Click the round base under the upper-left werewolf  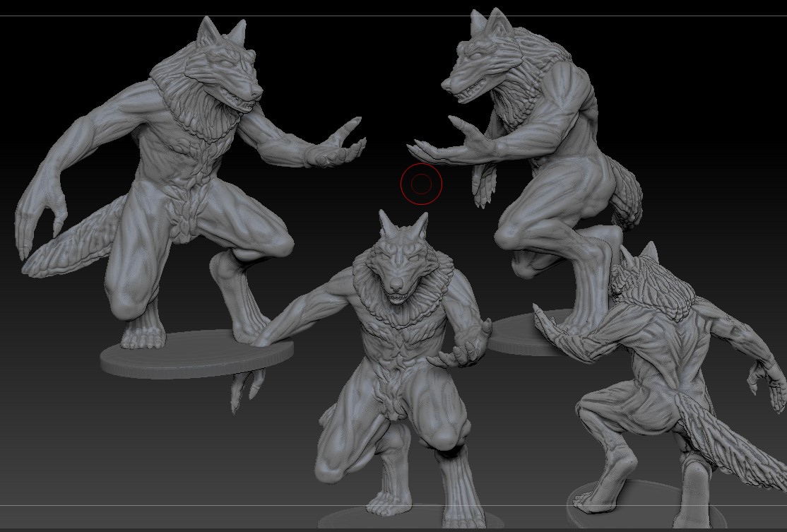coord(196,354)
